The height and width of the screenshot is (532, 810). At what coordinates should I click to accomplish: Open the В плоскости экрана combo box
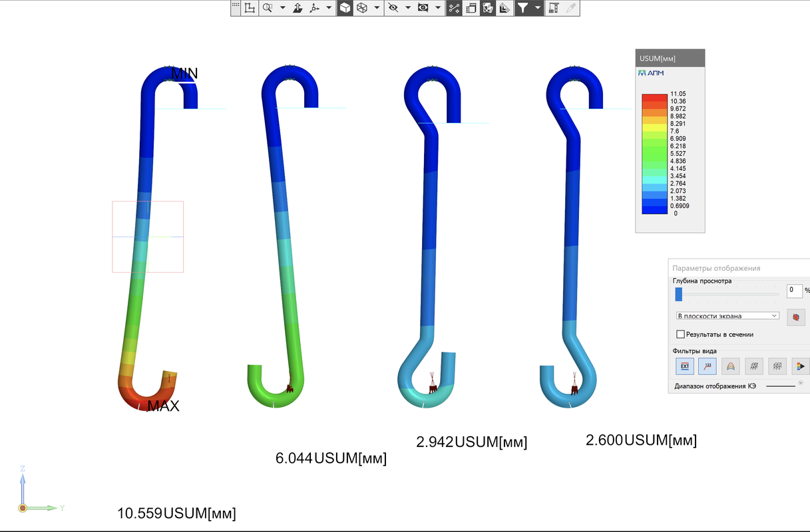coord(727,316)
